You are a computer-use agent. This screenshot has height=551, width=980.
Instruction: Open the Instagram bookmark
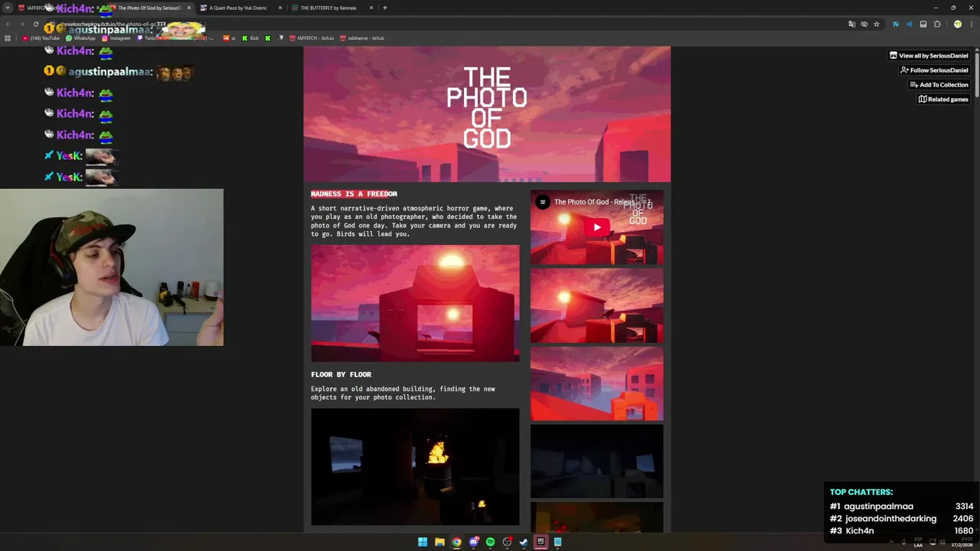coord(116,37)
